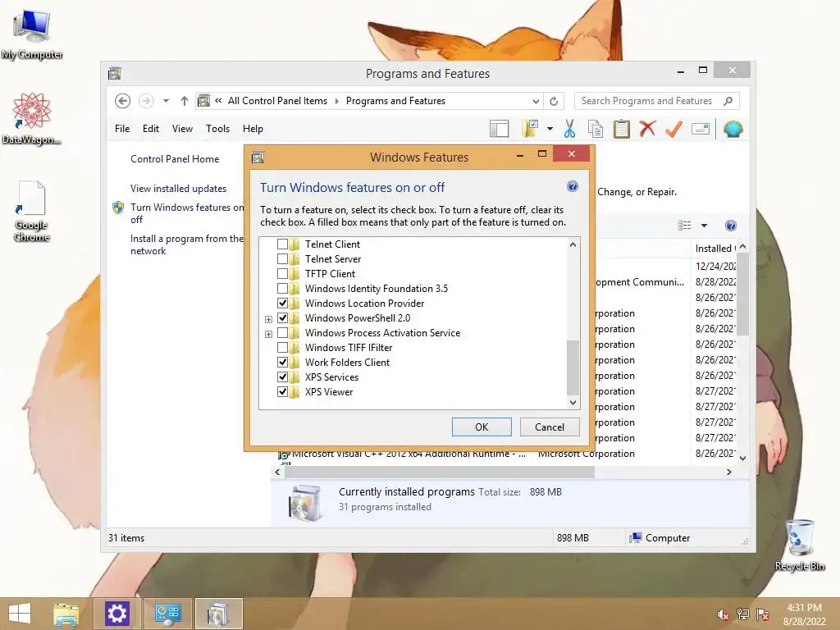Screen dimensions: 840x630
Task: Click the horizontal scrollbar in programs list
Action: click(x=440, y=472)
